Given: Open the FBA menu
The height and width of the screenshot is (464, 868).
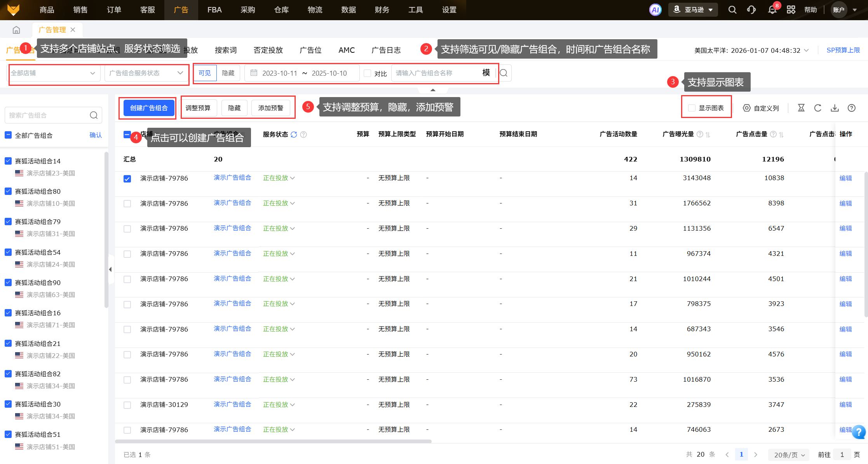Looking at the screenshot, I should click(x=214, y=10).
